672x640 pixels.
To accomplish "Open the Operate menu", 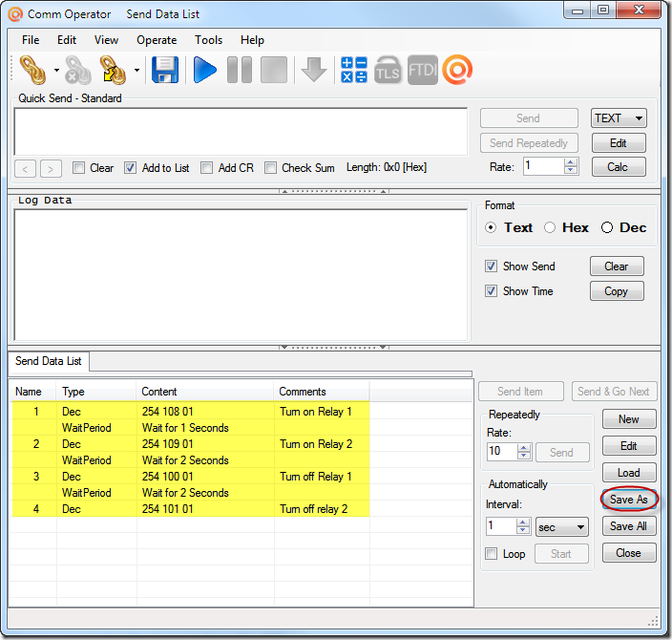I will (x=157, y=40).
